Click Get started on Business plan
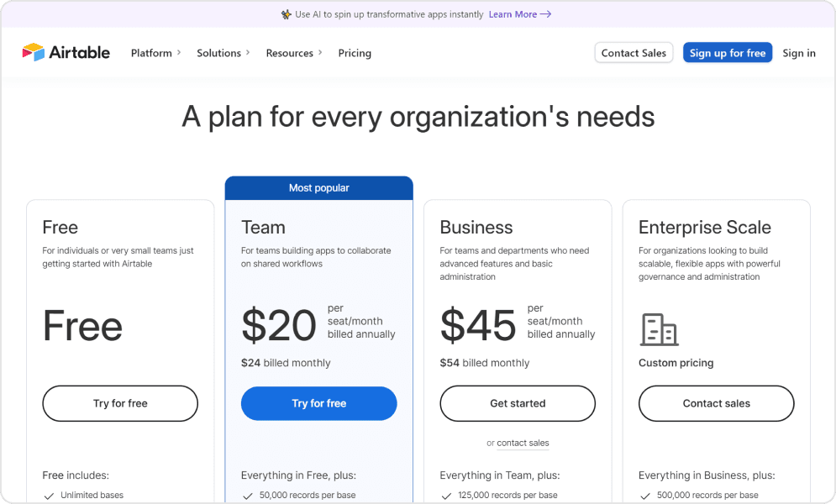Screen dimensions: 836x504 click(x=518, y=403)
